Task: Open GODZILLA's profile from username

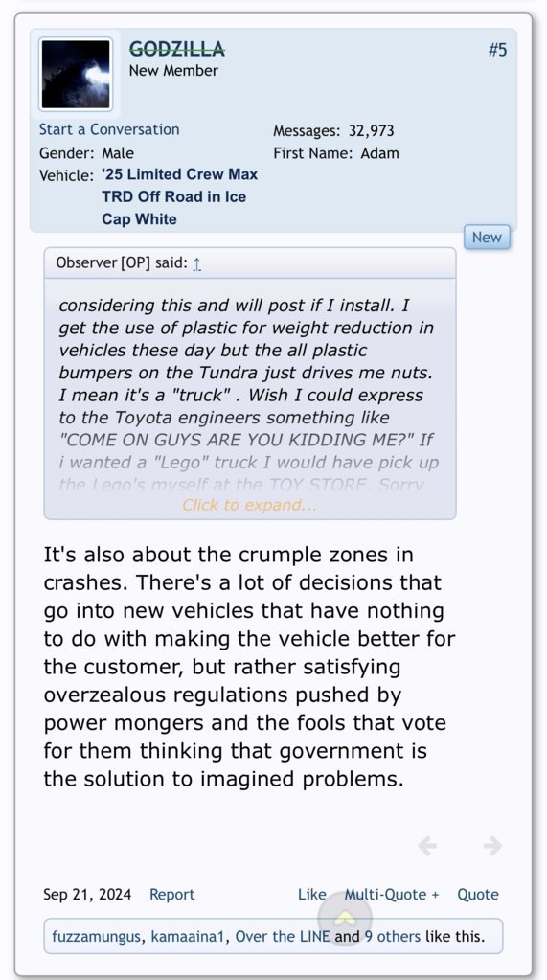Action: (x=177, y=48)
